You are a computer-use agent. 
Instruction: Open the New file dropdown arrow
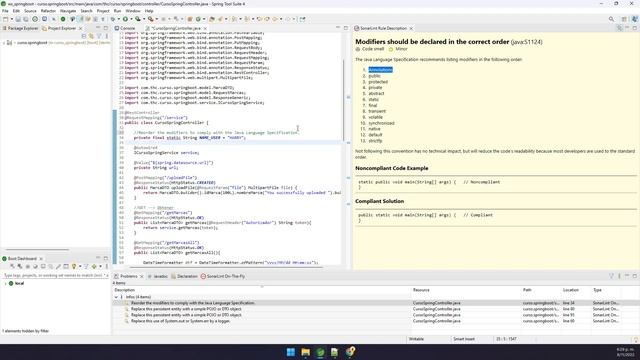pos(11,19)
